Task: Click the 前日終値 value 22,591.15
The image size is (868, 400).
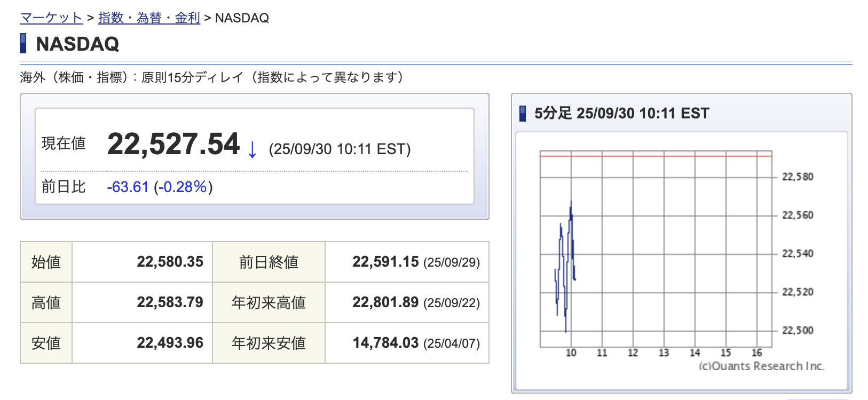Action: [385, 262]
